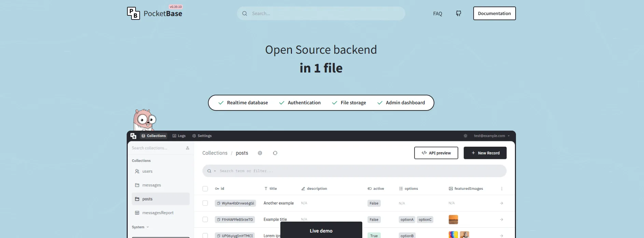Click the search magnifier icon in header

click(x=244, y=13)
